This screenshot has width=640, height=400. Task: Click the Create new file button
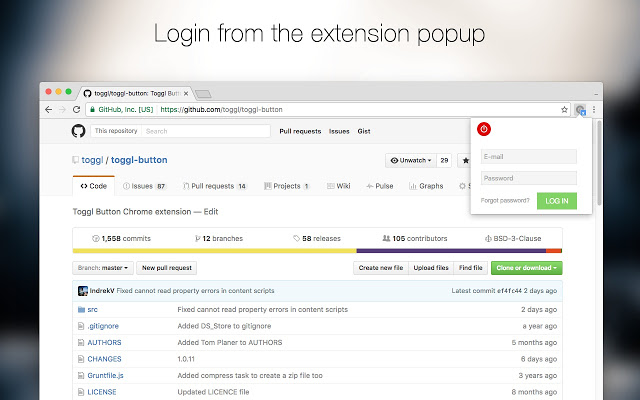coord(381,268)
